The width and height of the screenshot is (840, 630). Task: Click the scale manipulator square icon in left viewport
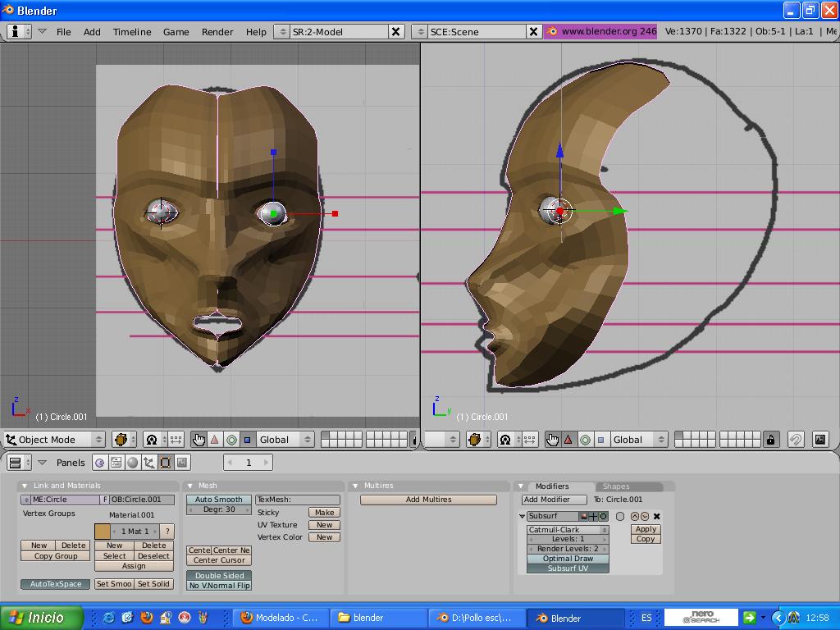point(247,440)
